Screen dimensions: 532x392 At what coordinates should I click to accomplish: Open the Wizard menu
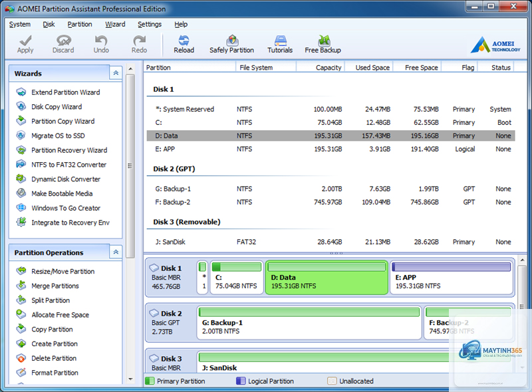pos(115,24)
